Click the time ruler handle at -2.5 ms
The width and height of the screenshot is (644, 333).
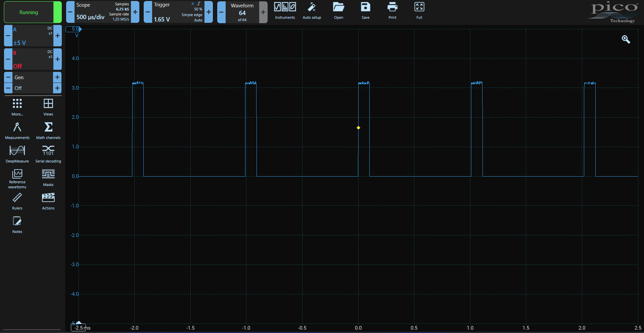coord(78,327)
